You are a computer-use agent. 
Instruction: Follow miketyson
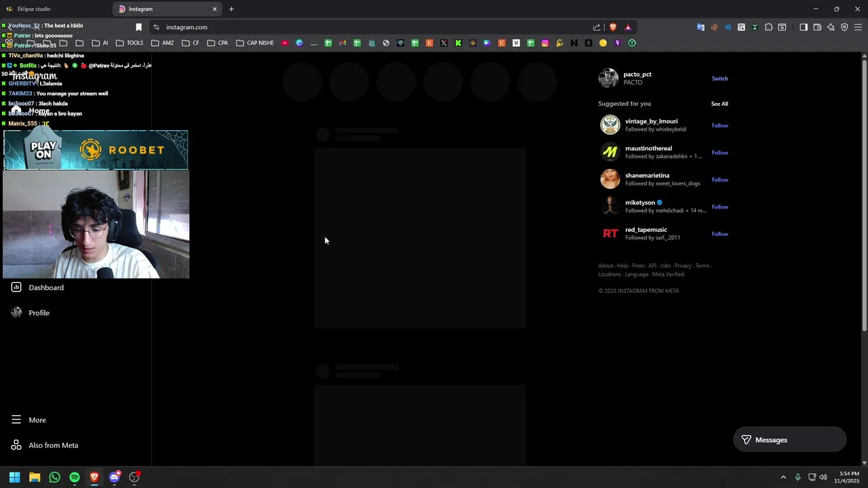point(719,207)
